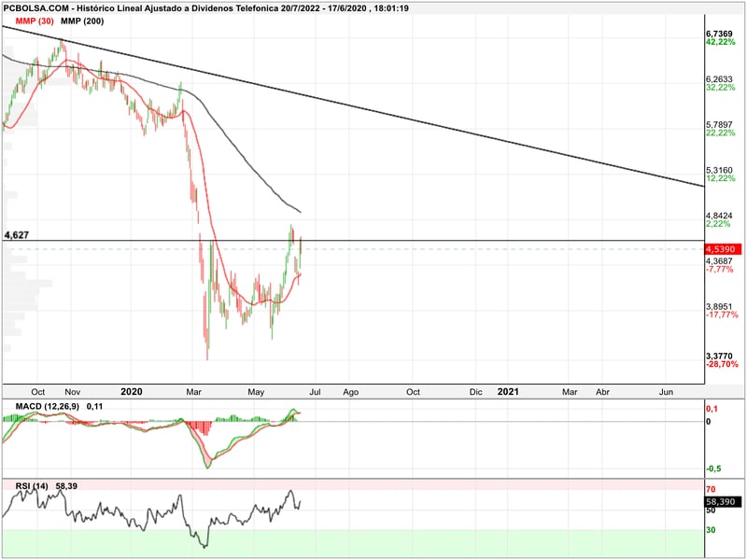Click the 5,3160 price axis value
Screen dimensions: 747x560
[x=719, y=171]
